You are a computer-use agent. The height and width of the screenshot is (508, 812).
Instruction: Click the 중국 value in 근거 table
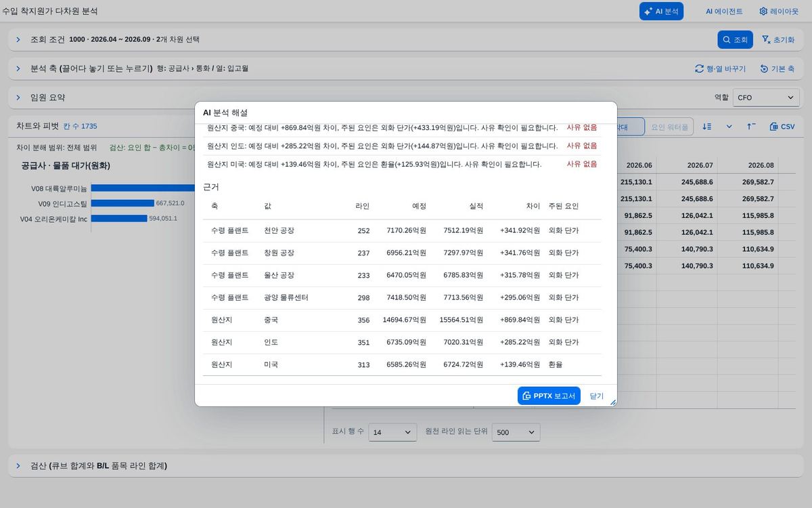(271, 320)
